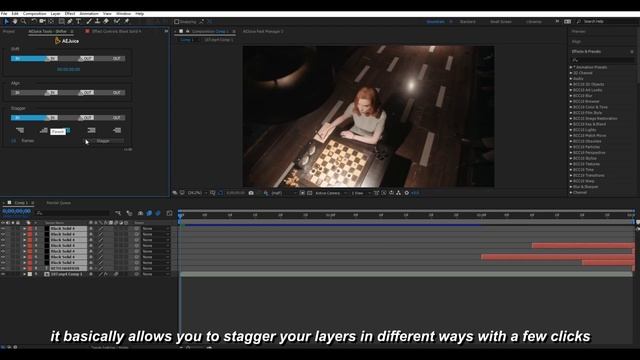Expand the Audio effects category
Viewport: 640px width, 360px height.
coord(571,79)
